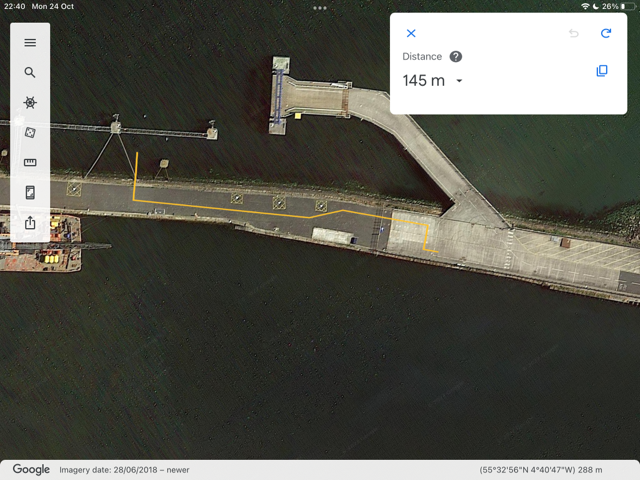Open the Search tool

point(30,73)
